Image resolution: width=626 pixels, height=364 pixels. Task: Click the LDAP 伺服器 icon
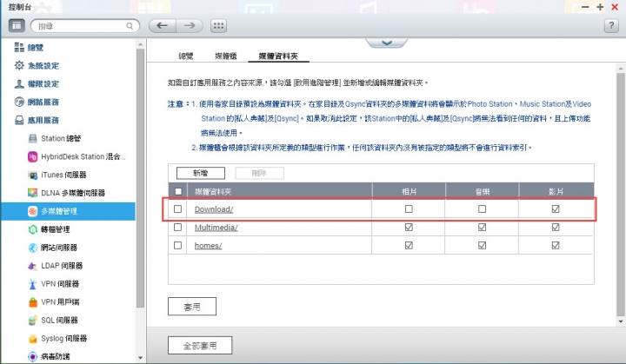(x=33, y=266)
